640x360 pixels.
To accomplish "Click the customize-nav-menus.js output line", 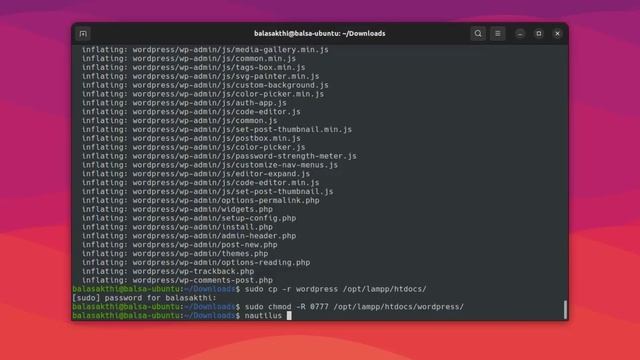I will click(210, 165).
